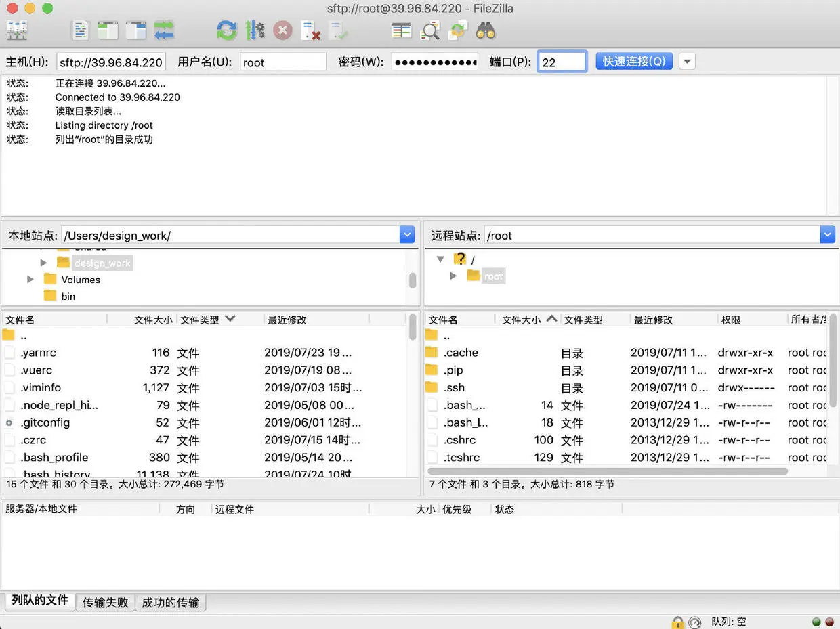The height and width of the screenshot is (629, 840).
Task: Open binoculars file search
Action: tap(486, 30)
